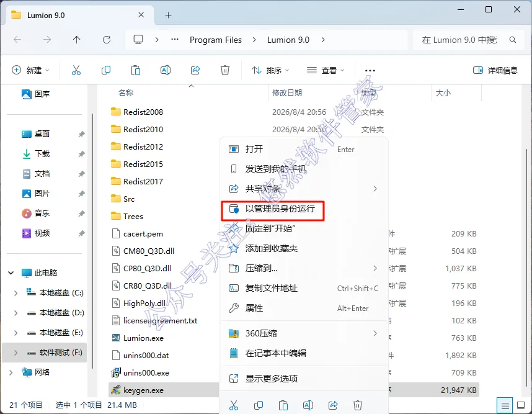Unpin Music from quick access
The width and height of the screenshot is (532, 414).
[81, 214]
